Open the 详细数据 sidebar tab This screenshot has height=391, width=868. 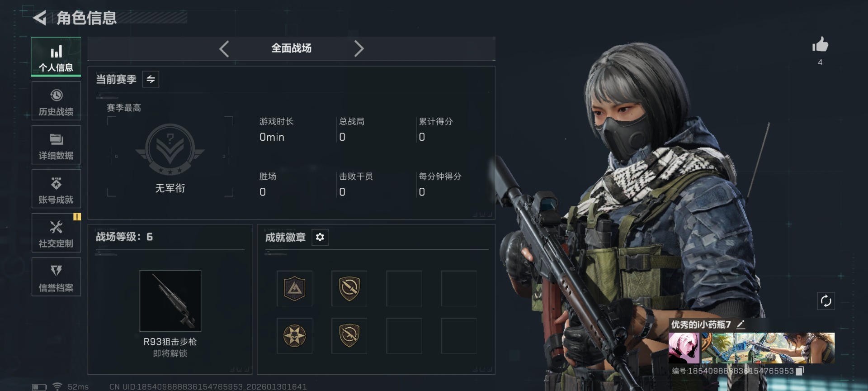pos(56,145)
